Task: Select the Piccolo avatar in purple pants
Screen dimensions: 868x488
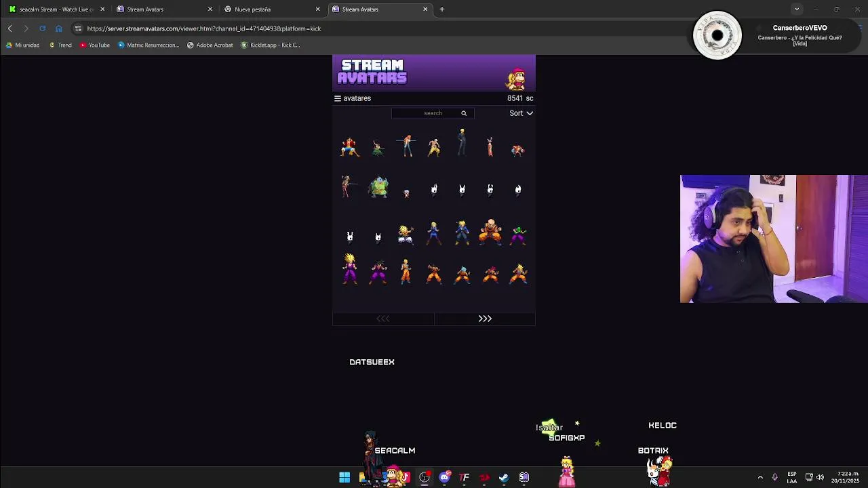Action: click(x=518, y=235)
